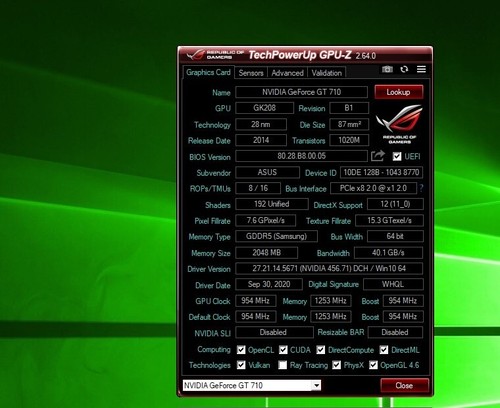Open the Validation tab

coord(327,73)
